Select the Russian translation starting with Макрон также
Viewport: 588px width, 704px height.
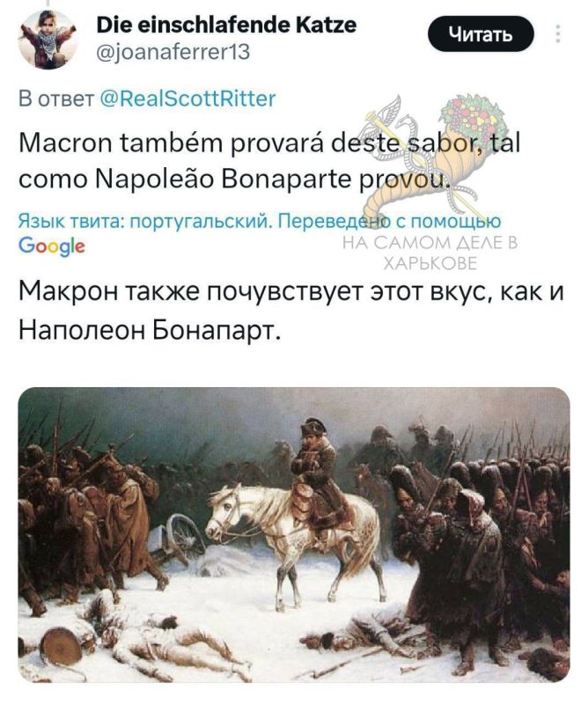[291, 312]
